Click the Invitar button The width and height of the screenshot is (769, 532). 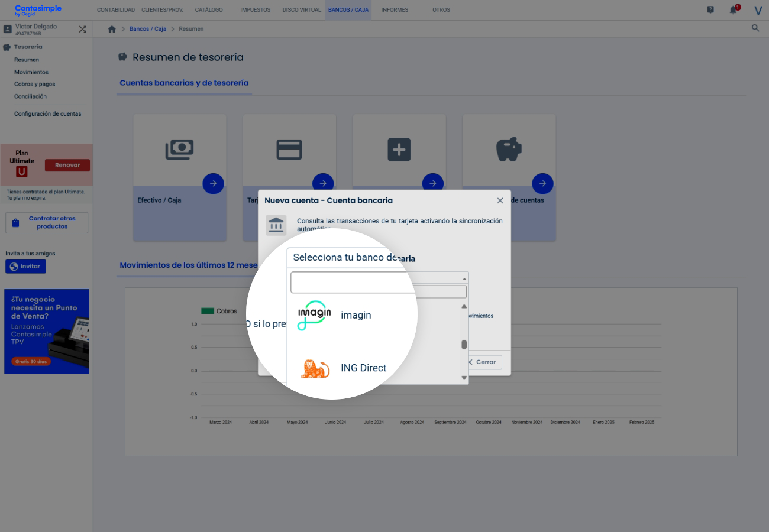tap(25, 267)
